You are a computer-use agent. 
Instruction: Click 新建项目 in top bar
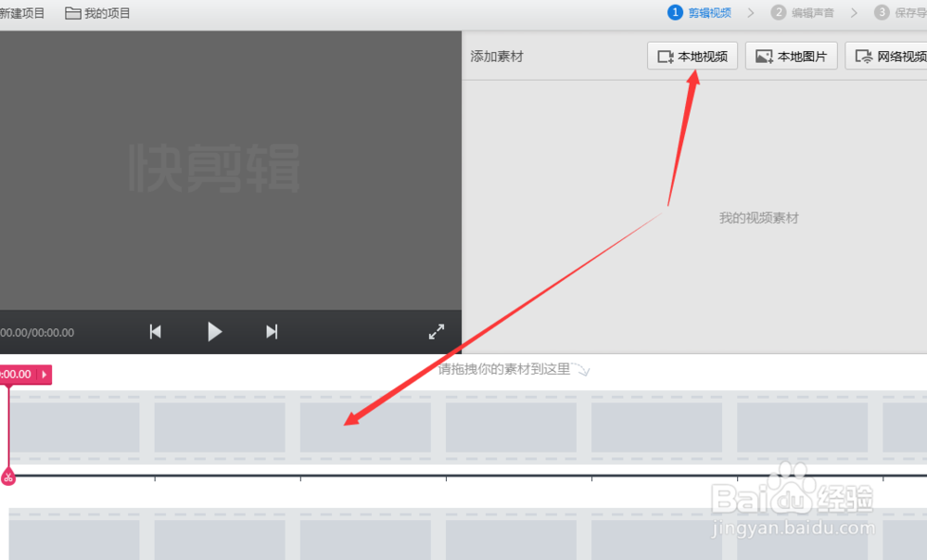(x=22, y=13)
